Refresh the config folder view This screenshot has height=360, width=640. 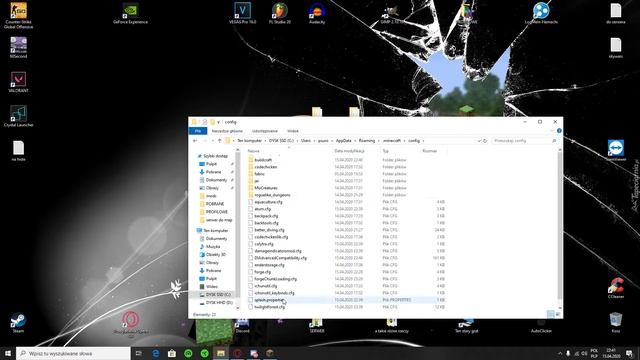tap(485, 141)
